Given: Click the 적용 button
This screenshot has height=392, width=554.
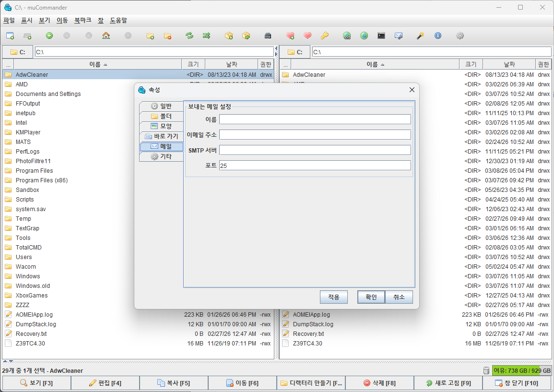Looking at the screenshot, I should (x=334, y=297).
